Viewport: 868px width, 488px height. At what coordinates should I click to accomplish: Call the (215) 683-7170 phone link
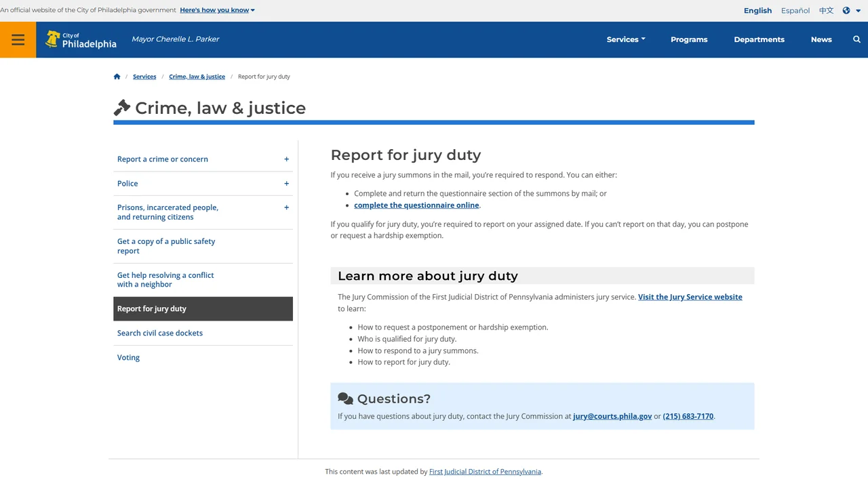(x=688, y=416)
